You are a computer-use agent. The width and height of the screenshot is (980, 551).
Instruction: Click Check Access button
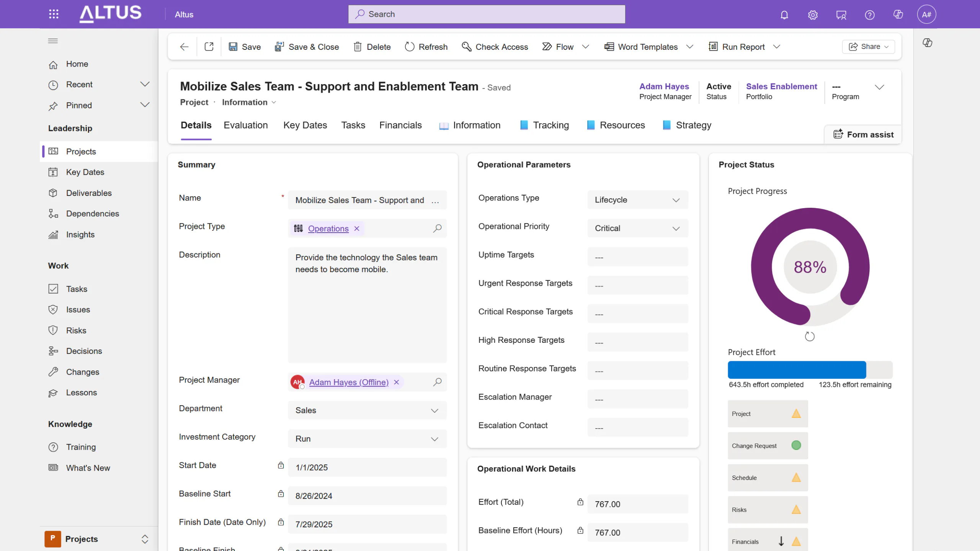(x=495, y=47)
